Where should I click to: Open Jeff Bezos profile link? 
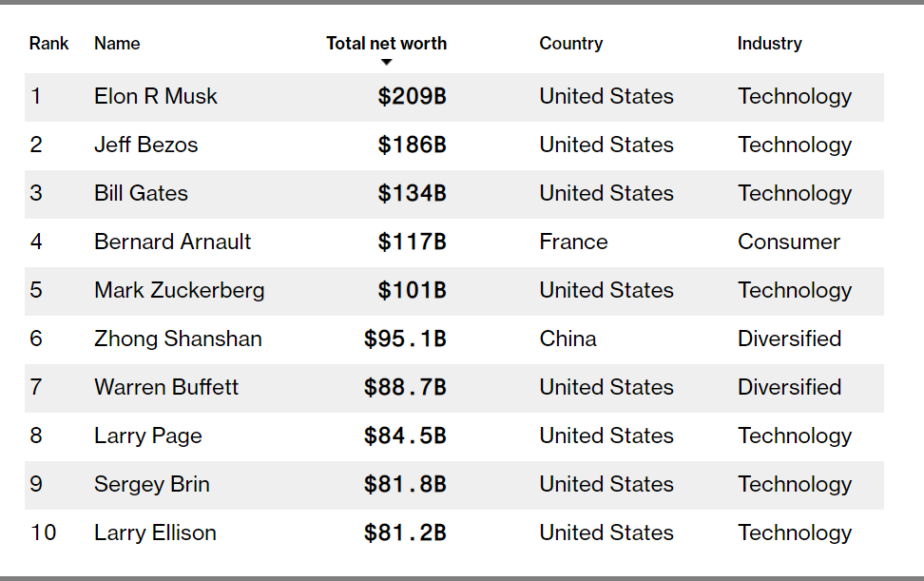(146, 145)
